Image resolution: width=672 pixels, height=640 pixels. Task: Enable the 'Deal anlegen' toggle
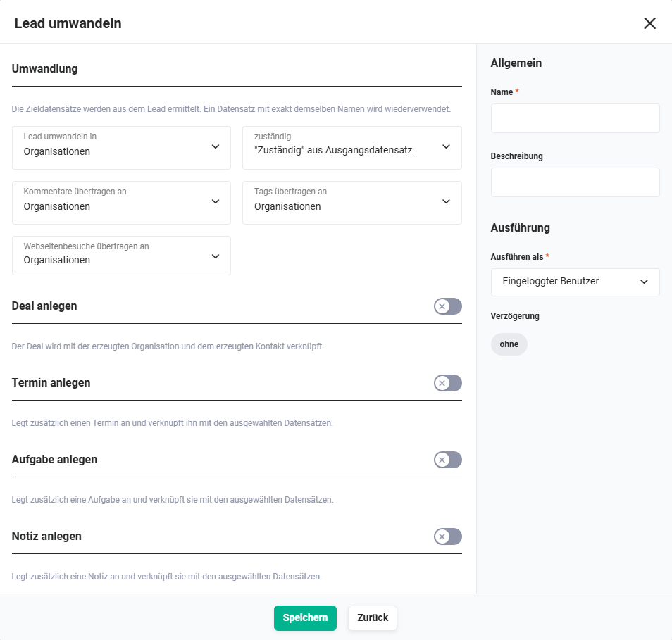[447, 306]
